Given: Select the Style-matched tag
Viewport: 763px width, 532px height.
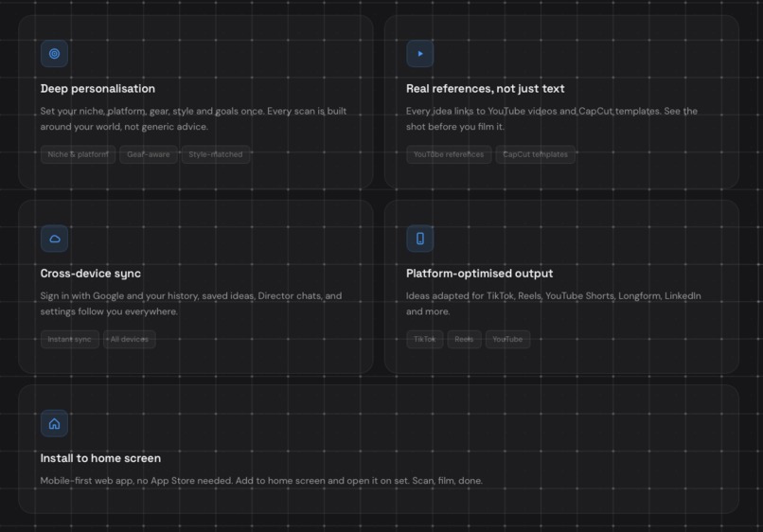Looking at the screenshot, I should 216,154.
